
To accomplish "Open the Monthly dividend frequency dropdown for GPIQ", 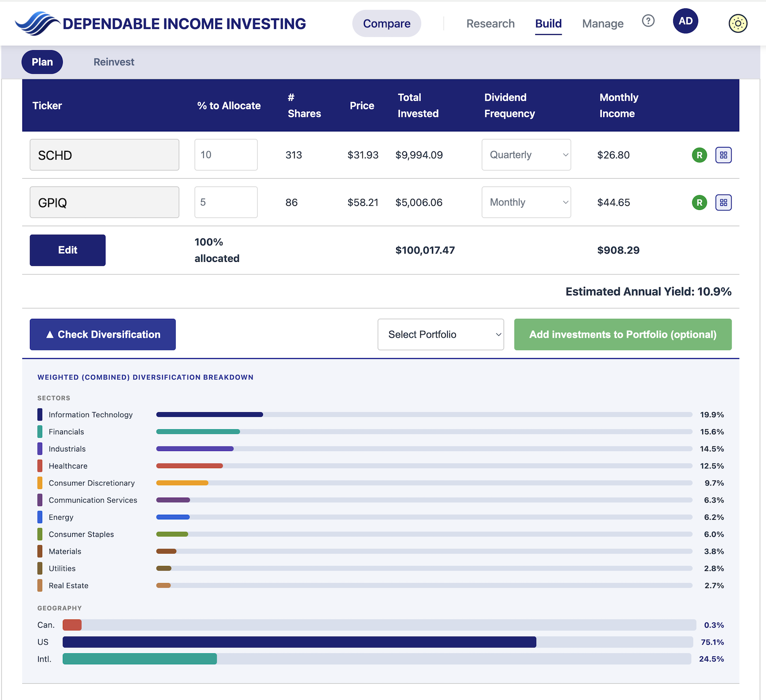I will coord(526,202).
